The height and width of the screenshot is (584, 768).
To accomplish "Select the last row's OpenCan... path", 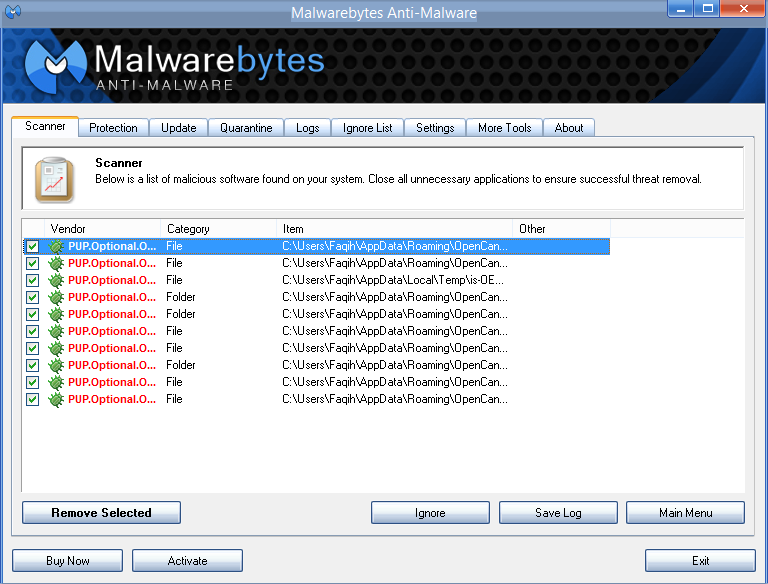I will pos(395,399).
